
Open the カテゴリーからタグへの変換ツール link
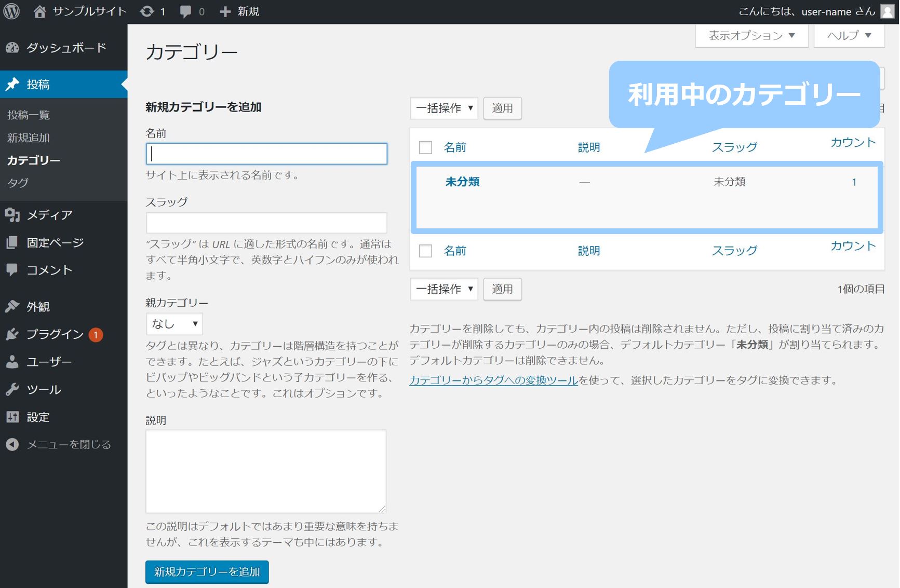[493, 380]
